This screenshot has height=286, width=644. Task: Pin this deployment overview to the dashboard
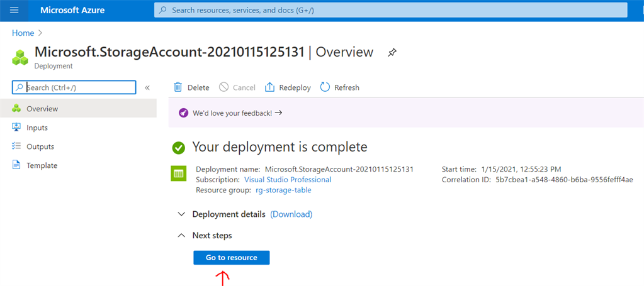pyautogui.click(x=392, y=52)
